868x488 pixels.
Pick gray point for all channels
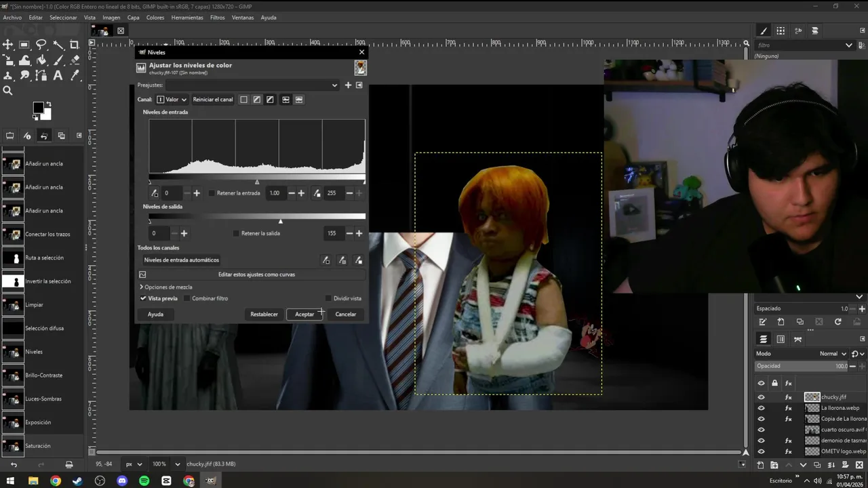click(342, 260)
